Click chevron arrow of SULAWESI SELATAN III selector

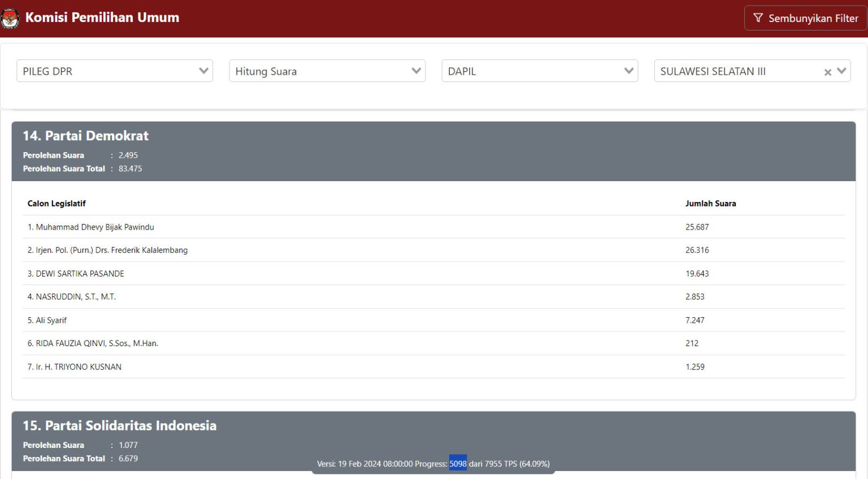point(842,71)
